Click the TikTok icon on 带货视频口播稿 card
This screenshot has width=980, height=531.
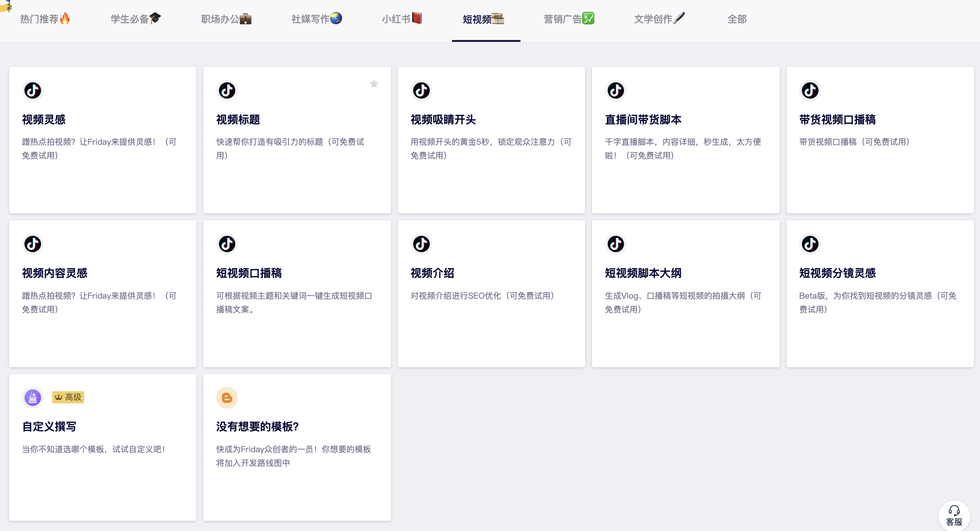[810, 91]
